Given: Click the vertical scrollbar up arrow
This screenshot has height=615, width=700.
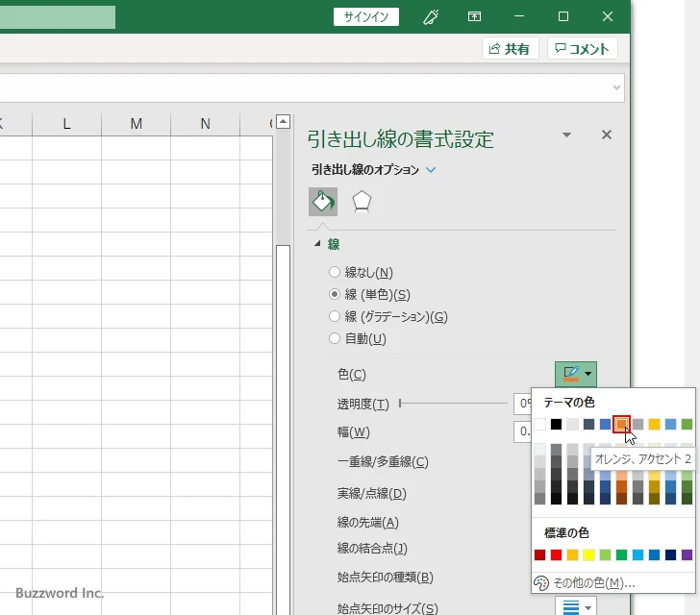Looking at the screenshot, I should [283, 121].
